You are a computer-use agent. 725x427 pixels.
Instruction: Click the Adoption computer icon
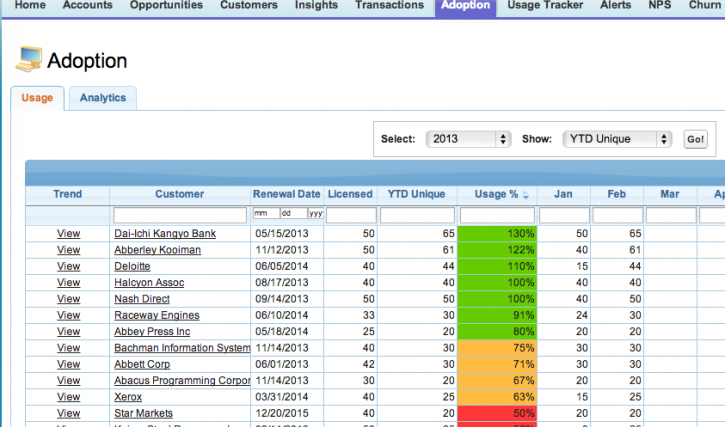point(29,59)
